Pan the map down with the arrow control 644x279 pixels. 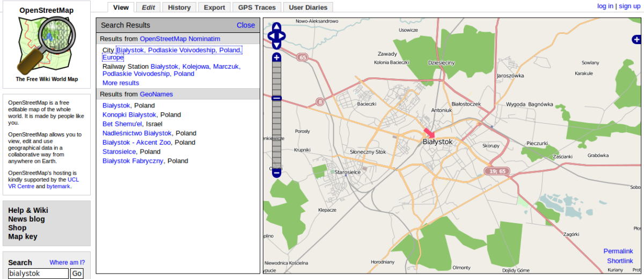pyautogui.click(x=276, y=45)
